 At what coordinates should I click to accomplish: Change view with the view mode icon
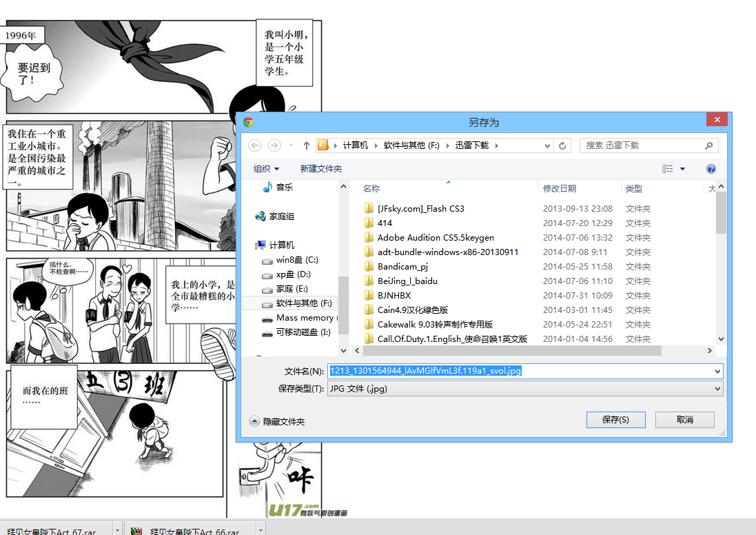click(x=667, y=169)
